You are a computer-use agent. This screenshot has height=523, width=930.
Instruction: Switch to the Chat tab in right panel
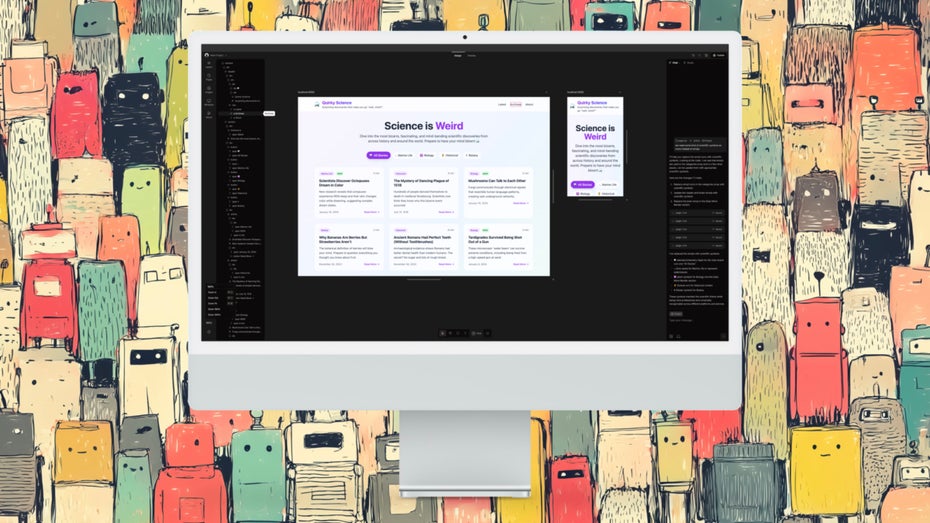click(x=673, y=63)
